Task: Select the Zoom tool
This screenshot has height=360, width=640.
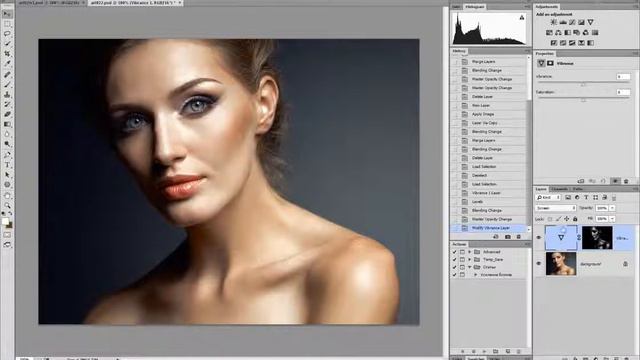Action: pos(7,205)
